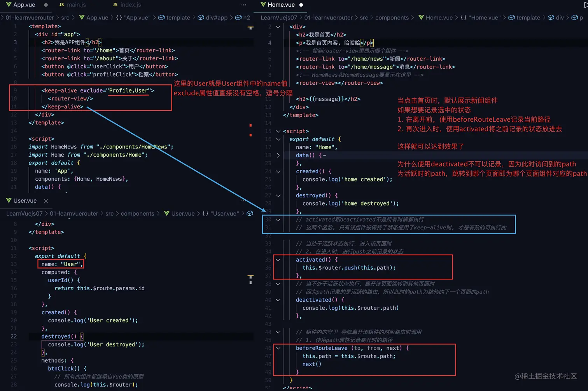588x391 pixels.
Task: Click console.log(this.$router.path) line in Home.vue
Action: [351, 308]
